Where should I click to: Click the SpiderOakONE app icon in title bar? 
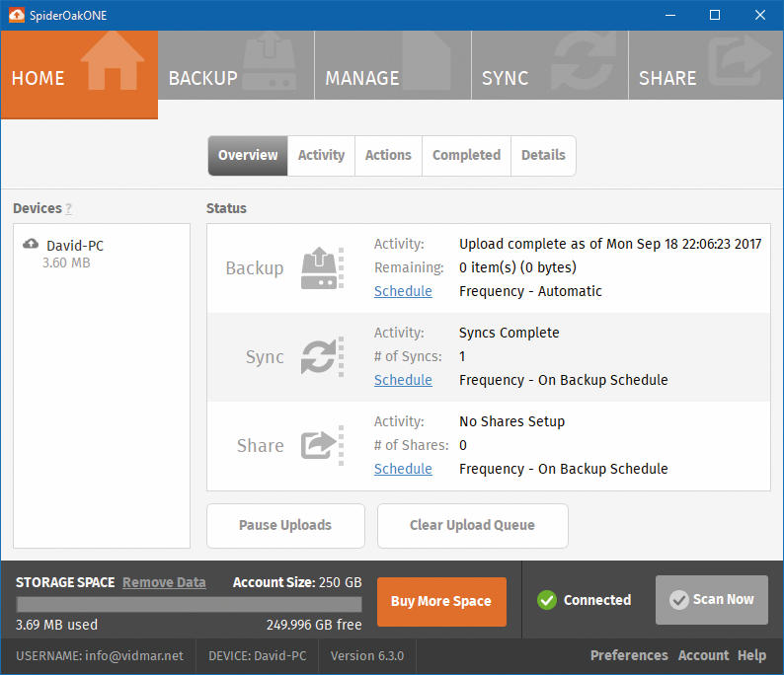tap(17, 15)
